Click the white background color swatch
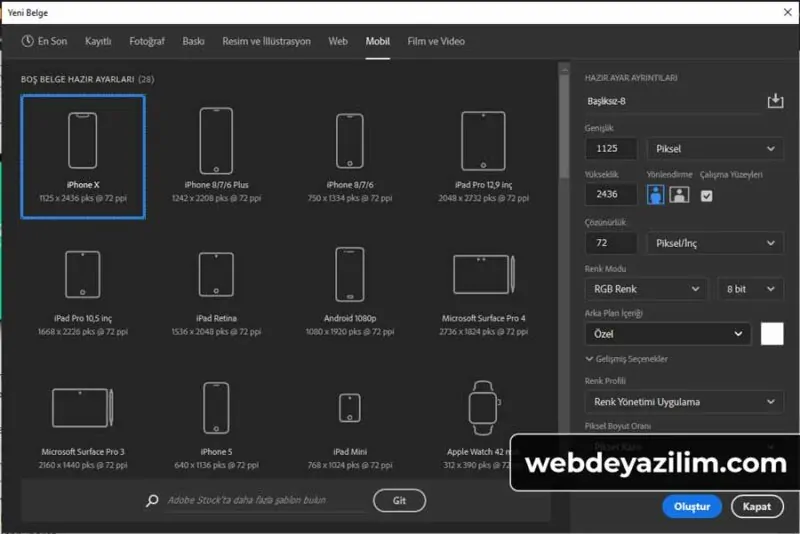 pos(772,334)
